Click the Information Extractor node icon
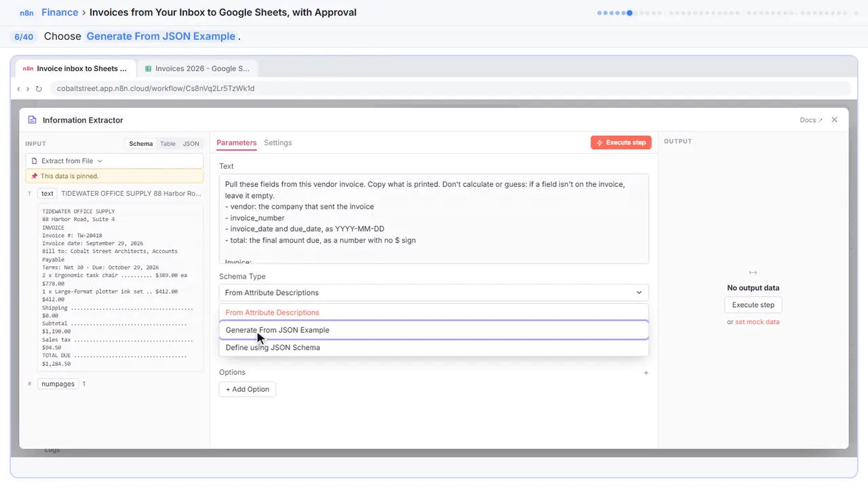Viewport: 868px width, 488px height. click(32, 120)
